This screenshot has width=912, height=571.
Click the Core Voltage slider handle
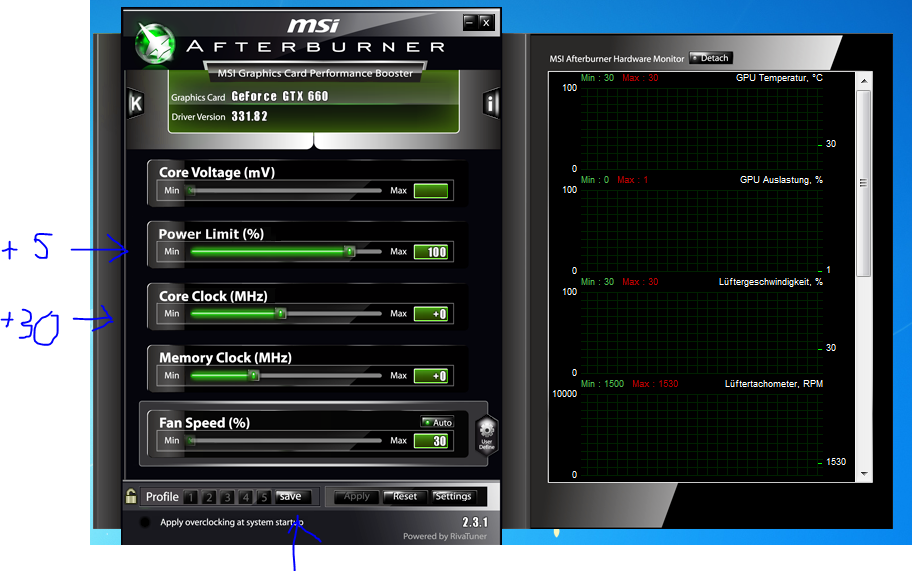(x=190, y=190)
